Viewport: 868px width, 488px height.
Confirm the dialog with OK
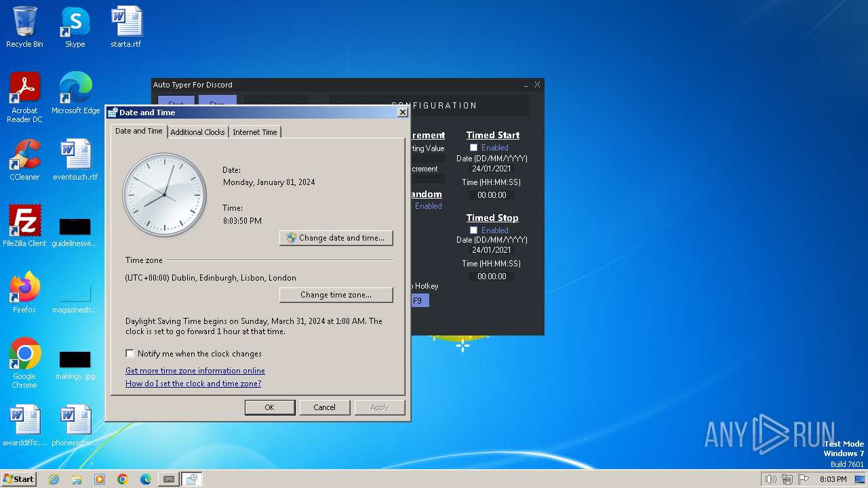[270, 407]
